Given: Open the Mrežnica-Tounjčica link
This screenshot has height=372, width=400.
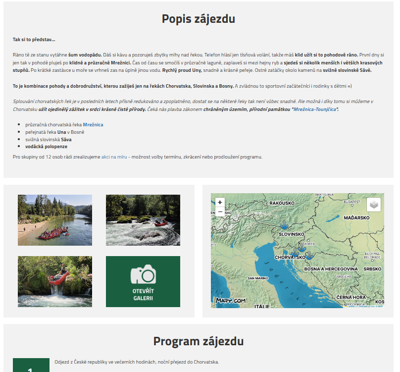Looking at the screenshot, I should pos(315,109).
